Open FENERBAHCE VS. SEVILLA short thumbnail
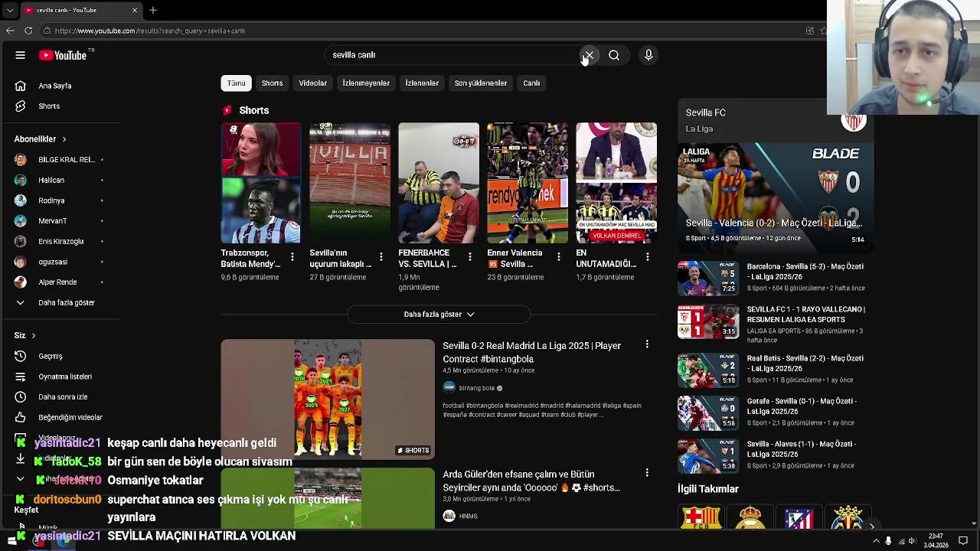Image resolution: width=980 pixels, height=551 pixels. coord(439,183)
